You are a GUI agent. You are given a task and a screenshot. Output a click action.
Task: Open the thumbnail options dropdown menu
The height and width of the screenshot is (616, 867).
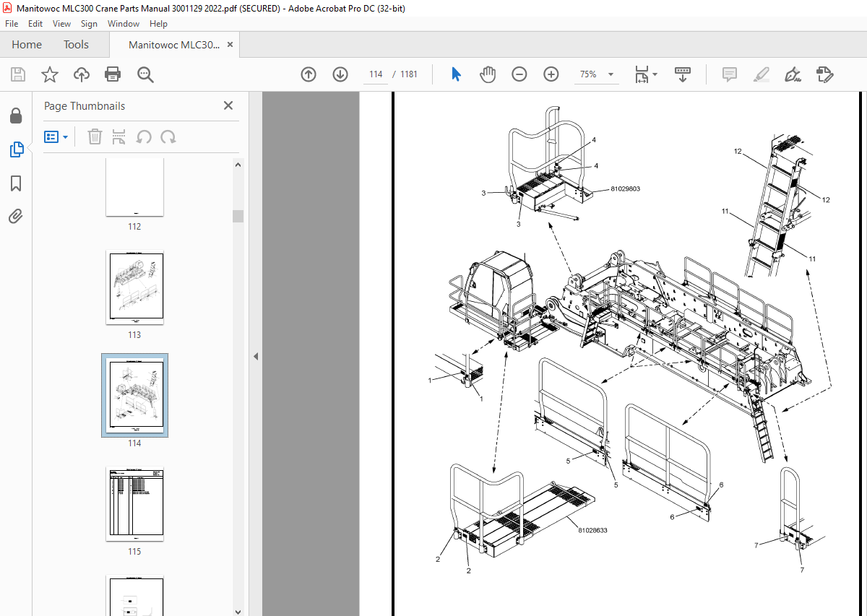click(56, 136)
